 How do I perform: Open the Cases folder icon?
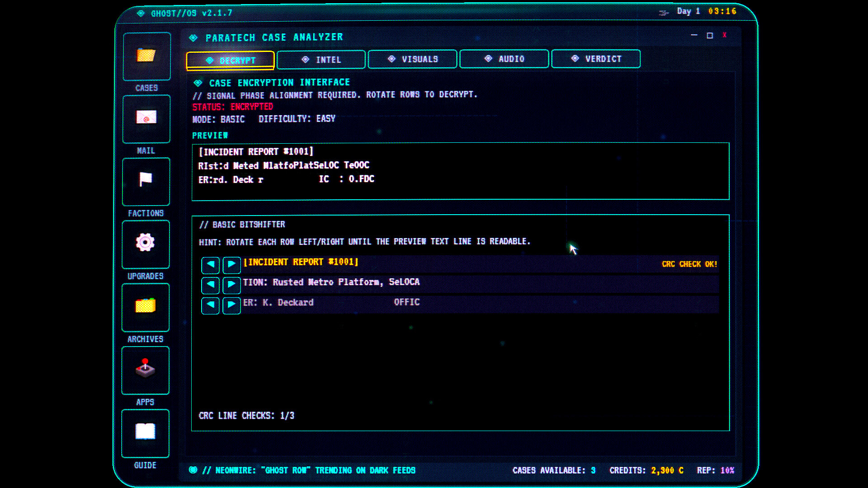(146, 56)
